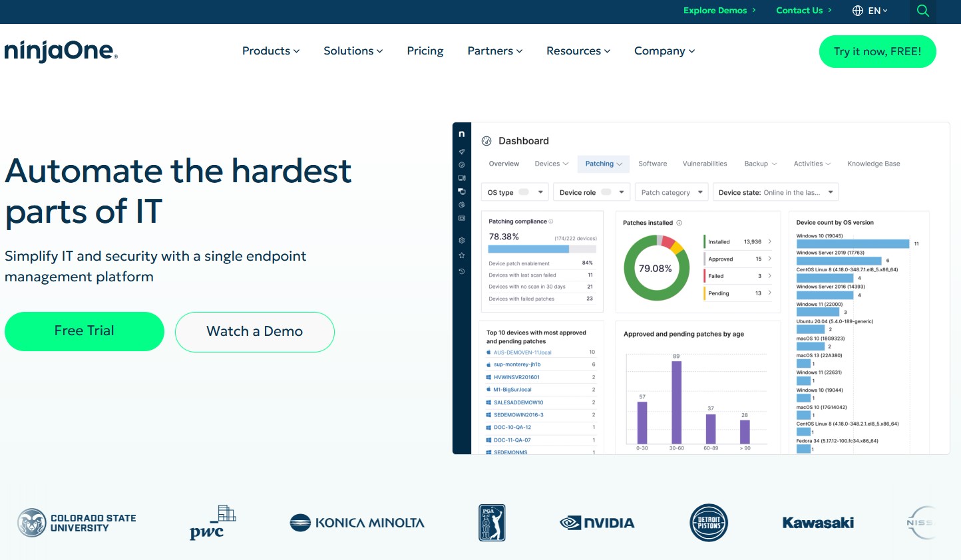
Task: Open the Vulnerabilities dashboard tab
Action: [x=705, y=164]
